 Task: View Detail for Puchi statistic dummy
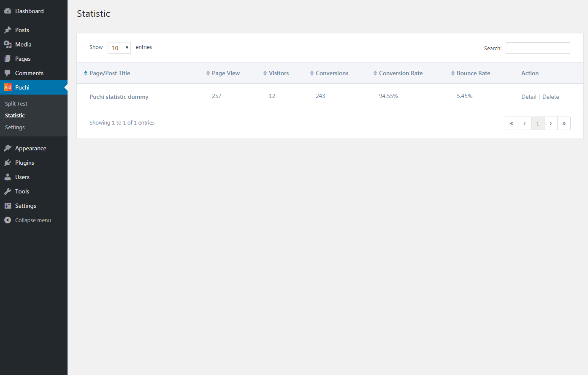[528, 97]
